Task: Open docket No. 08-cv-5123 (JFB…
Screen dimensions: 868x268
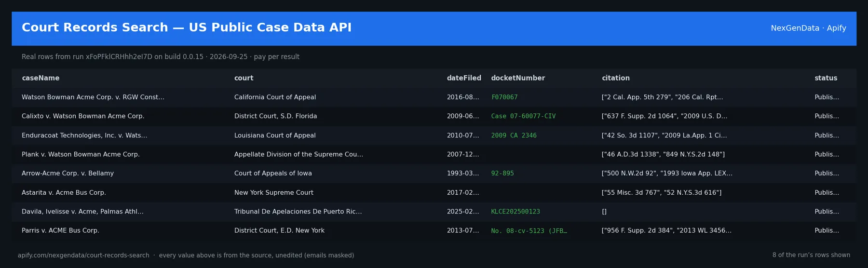Action: (x=529, y=231)
